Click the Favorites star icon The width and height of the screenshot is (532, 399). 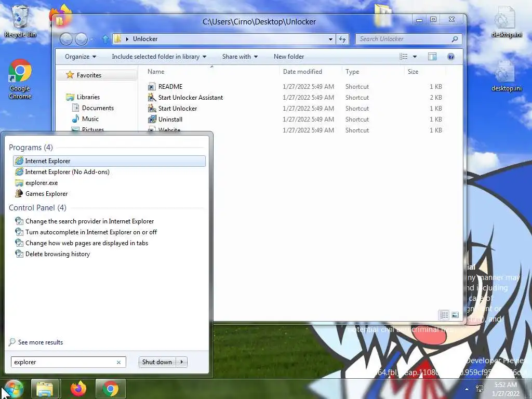(70, 75)
